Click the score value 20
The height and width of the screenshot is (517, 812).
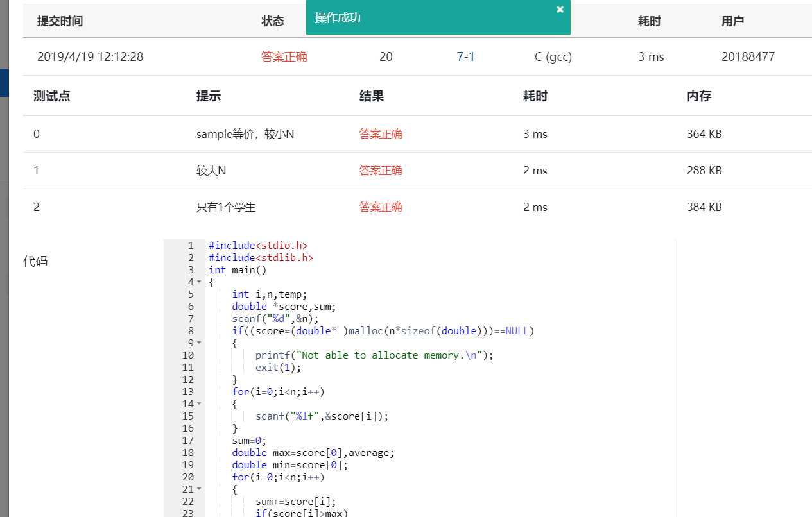[x=386, y=56]
